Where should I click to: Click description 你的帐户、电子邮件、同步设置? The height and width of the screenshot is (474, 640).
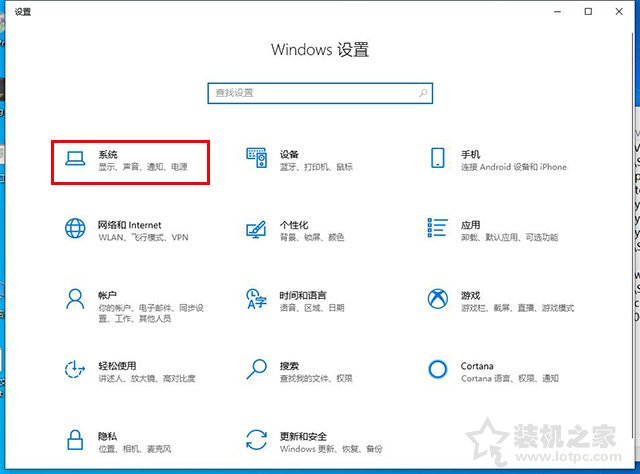click(151, 313)
